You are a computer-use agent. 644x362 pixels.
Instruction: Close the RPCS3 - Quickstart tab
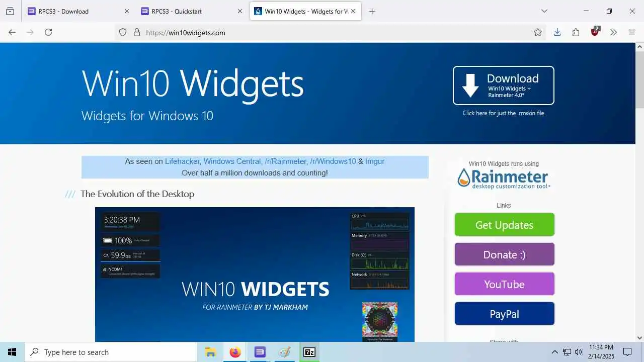click(240, 11)
